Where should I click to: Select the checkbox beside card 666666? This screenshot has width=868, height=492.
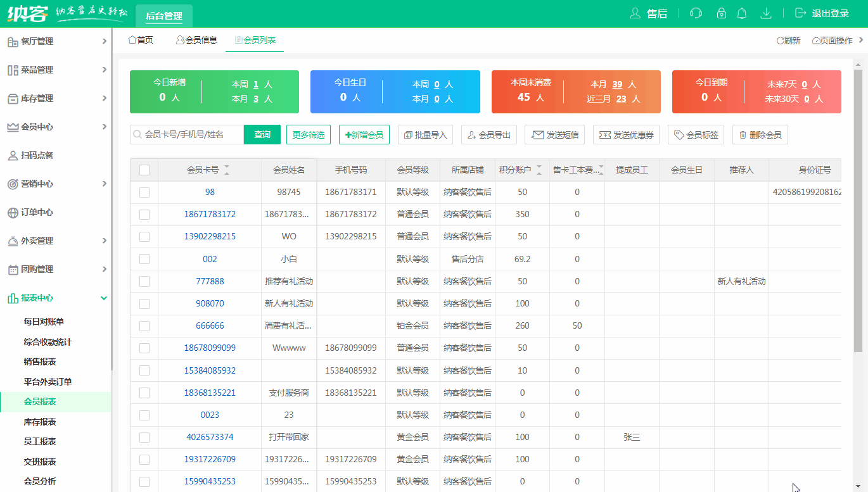pyautogui.click(x=143, y=325)
